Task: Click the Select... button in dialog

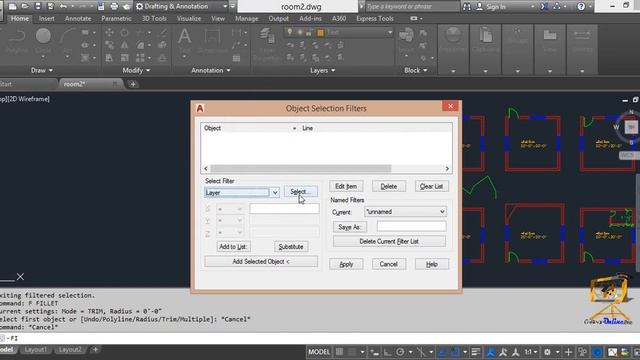Action: (300, 191)
